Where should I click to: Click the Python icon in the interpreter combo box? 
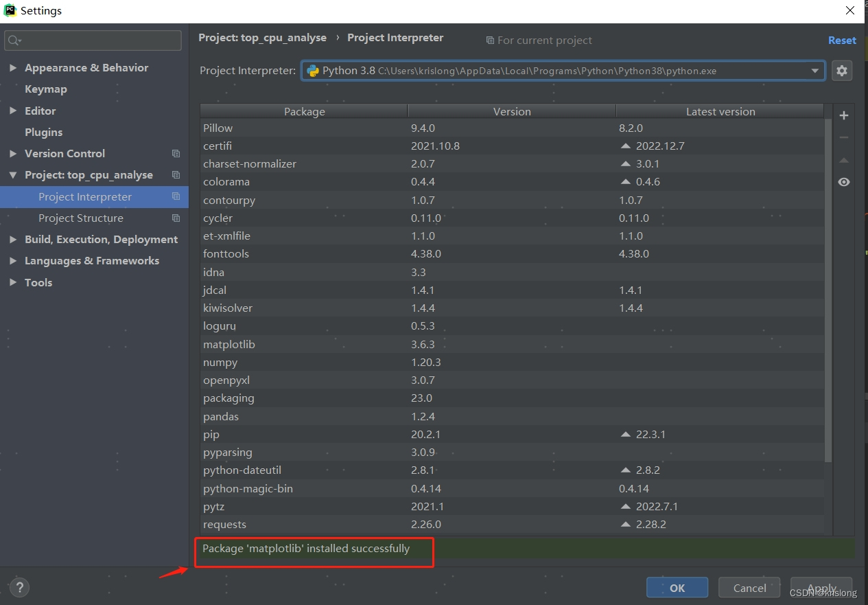click(x=313, y=71)
